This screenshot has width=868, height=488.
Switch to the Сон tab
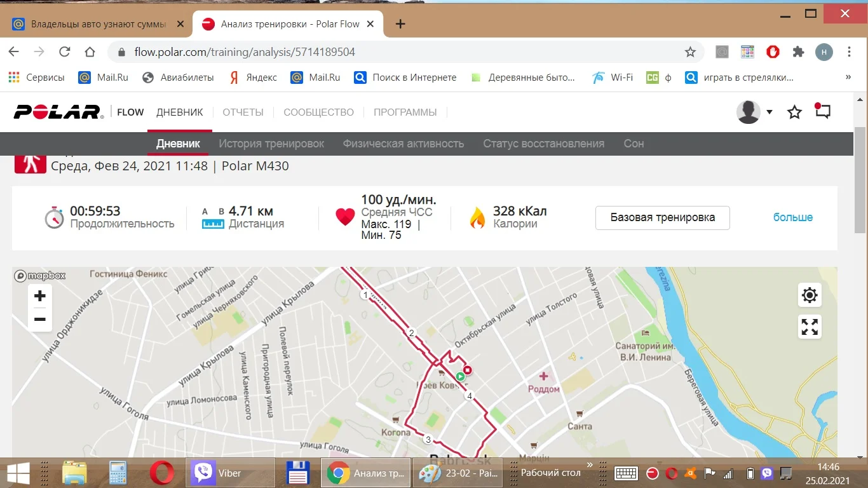[634, 144]
